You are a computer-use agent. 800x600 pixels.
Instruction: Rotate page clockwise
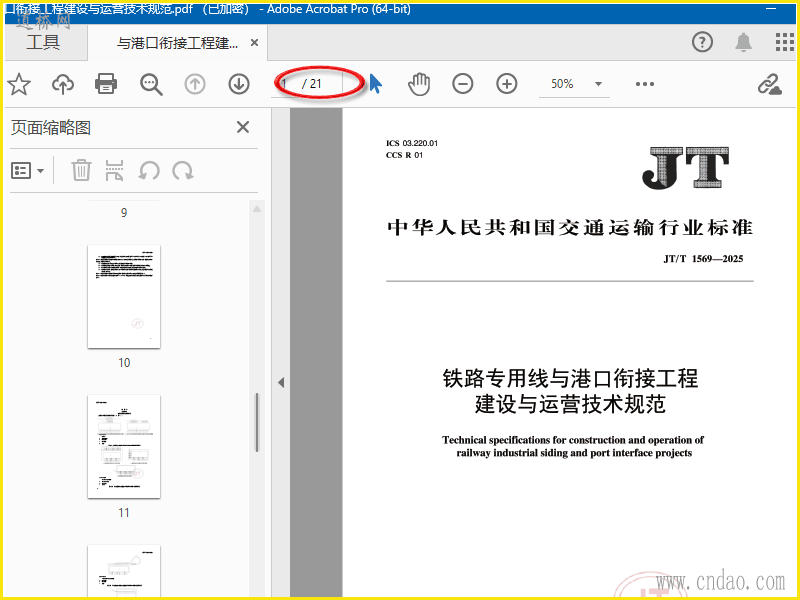pos(182,170)
